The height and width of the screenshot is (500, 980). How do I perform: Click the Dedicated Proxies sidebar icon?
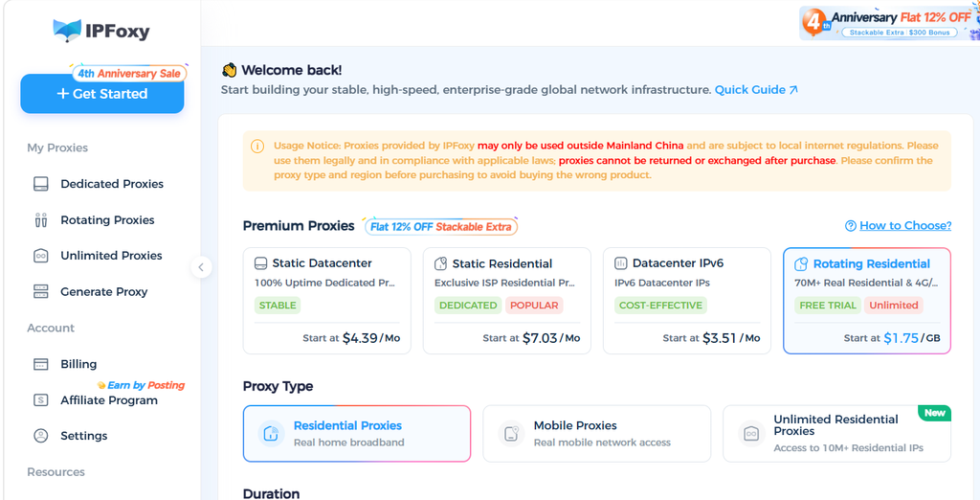[x=40, y=184]
